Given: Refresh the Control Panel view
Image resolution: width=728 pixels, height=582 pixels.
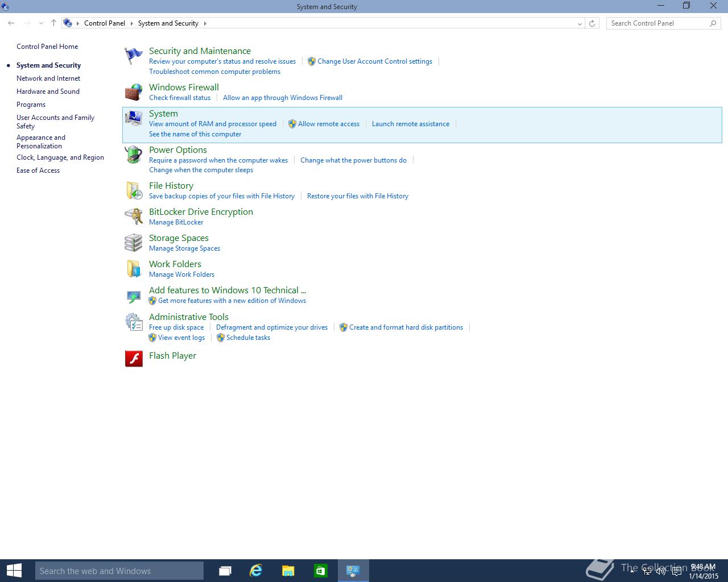Looking at the screenshot, I should click(x=592, y=23).
